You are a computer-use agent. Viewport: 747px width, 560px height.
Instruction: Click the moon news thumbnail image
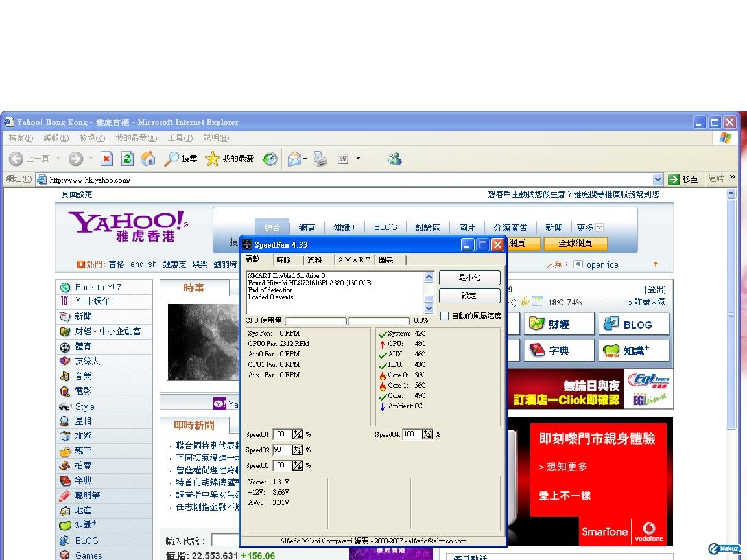203,342
